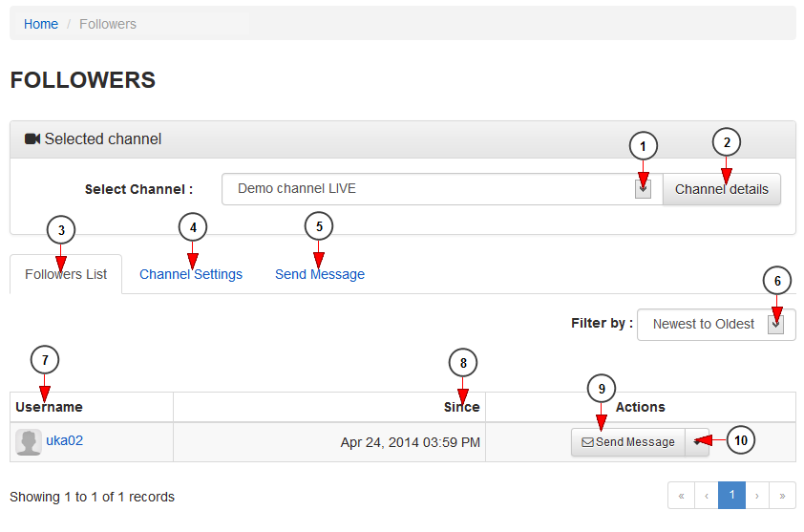Open the Send Message tab
Viewport: 804px width, 532px height.
(320, 274)
